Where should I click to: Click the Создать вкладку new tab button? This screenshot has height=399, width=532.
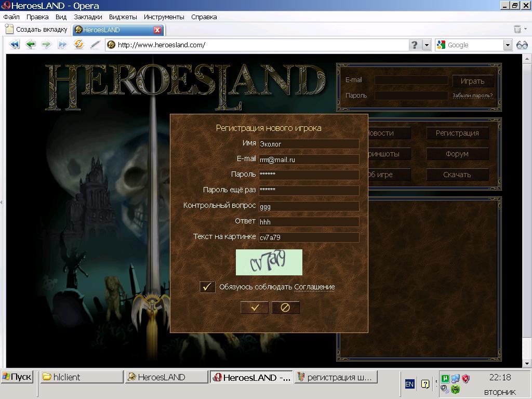[x=36, y=30]
